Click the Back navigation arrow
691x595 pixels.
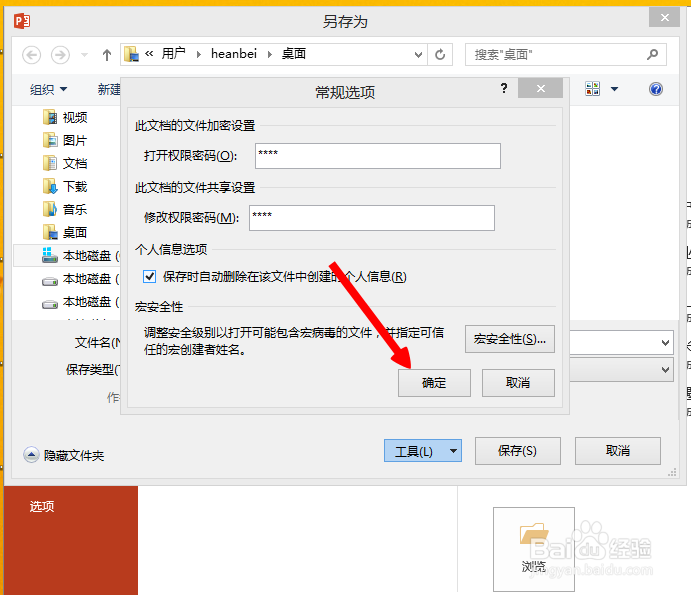32,55
